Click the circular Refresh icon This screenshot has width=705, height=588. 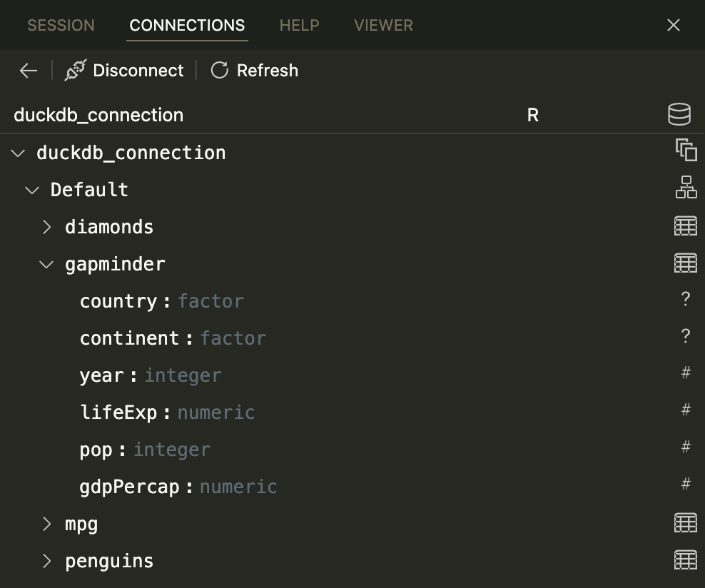(x=219, y=70)
